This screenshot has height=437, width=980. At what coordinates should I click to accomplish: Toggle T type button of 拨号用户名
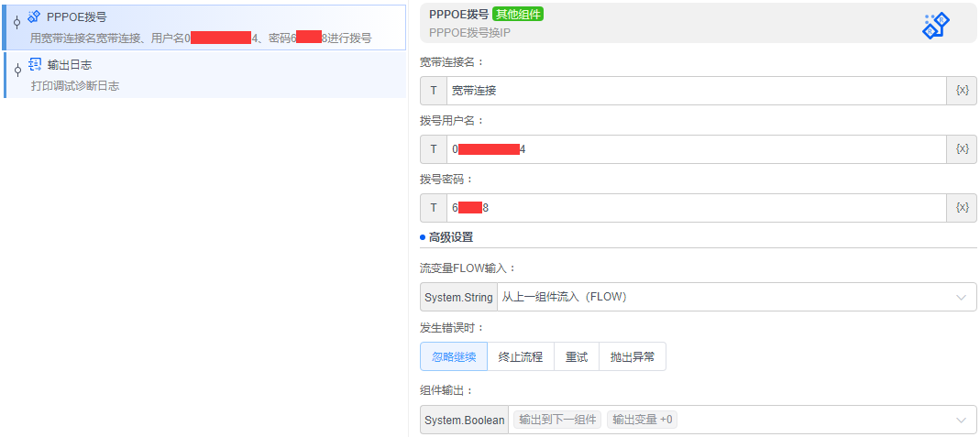click(434, 149)
